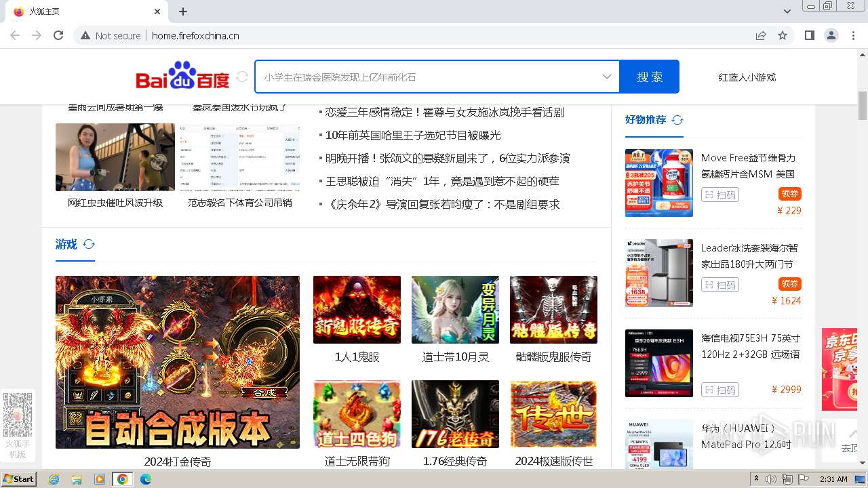The image size is (868, 488).
Task: Open the 华为 MatePad Pro product
Action: click(x=659, y=444)
